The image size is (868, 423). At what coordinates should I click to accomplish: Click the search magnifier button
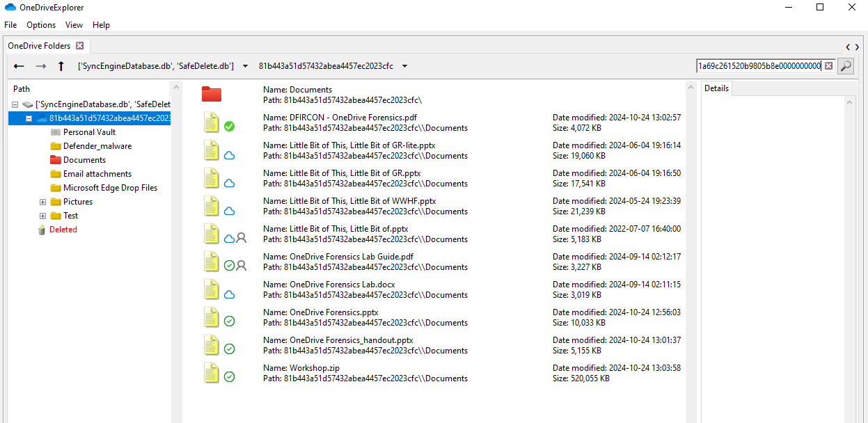(x=845, y=66)
